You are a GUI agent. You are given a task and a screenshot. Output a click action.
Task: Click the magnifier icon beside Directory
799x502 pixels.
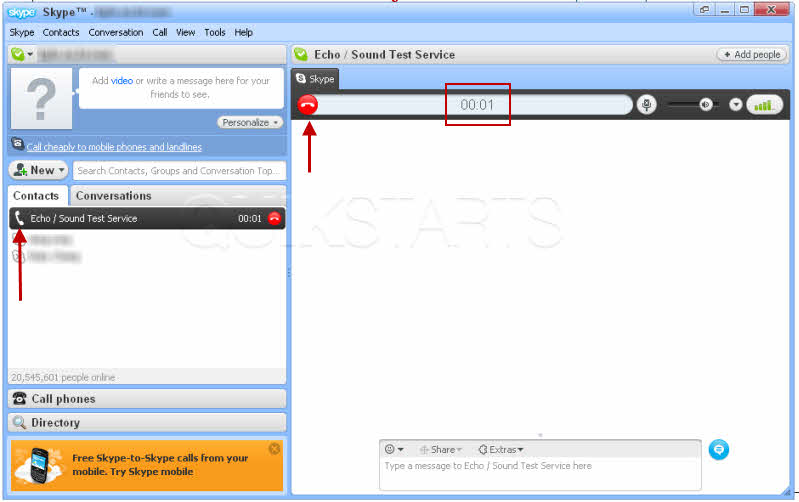[19, 422]
